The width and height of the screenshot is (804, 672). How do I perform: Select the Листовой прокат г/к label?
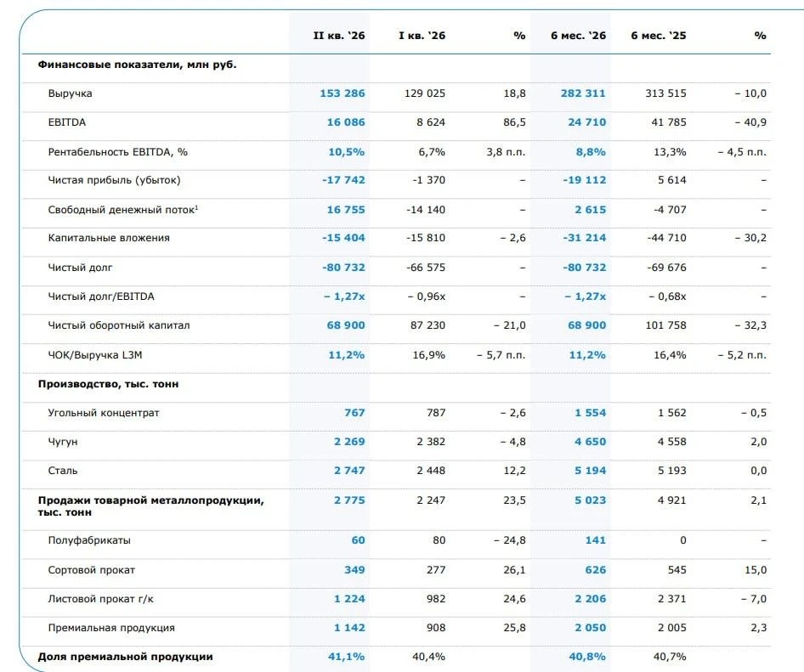point(100,599)
